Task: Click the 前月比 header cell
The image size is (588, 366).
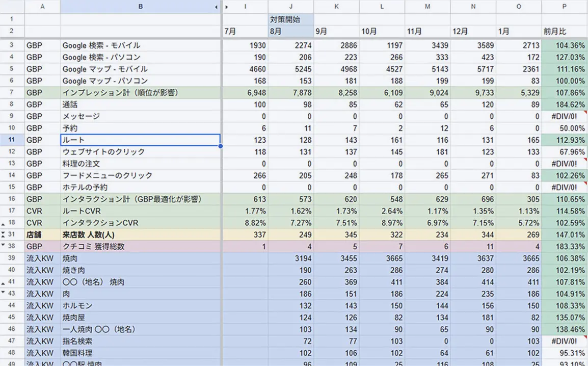Action: coord(565,32)
